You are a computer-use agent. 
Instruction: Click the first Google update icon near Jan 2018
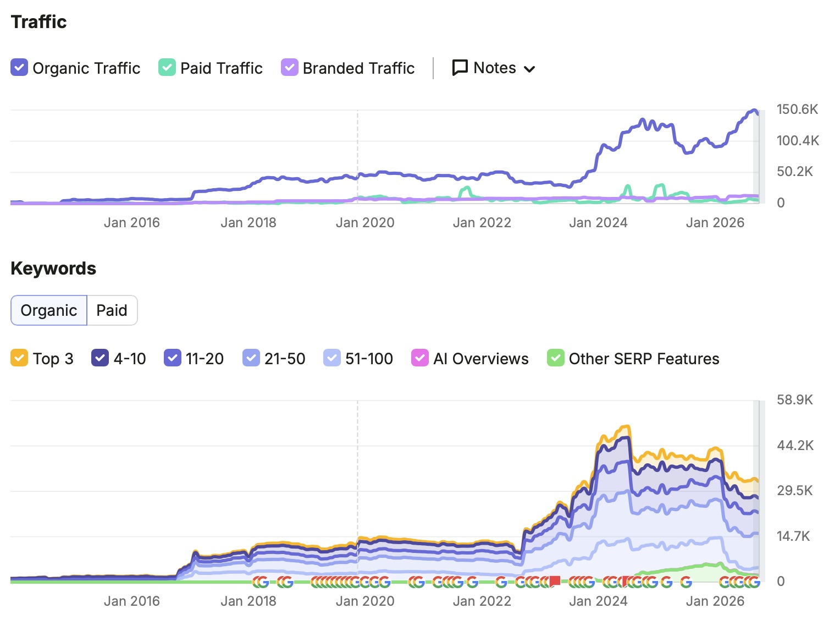(x=256, y=582)
